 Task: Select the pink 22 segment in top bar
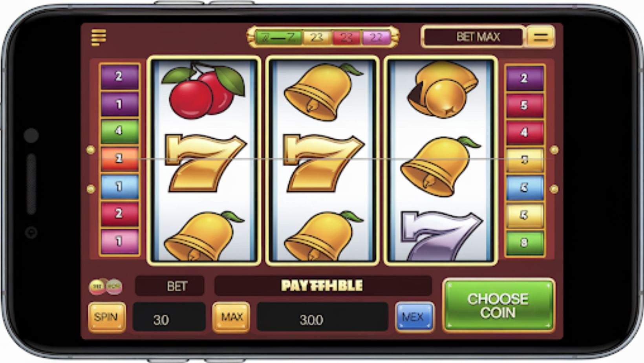(x=376, y=37)
